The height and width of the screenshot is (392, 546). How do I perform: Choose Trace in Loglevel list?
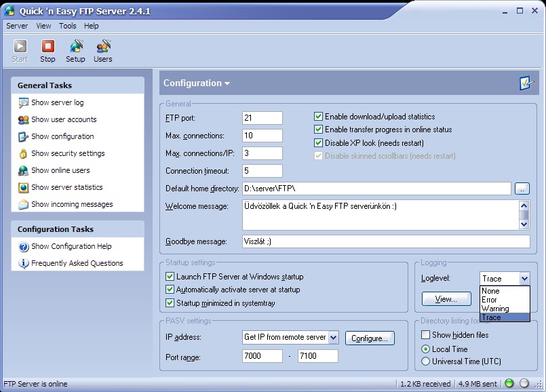tap(505, 317)
